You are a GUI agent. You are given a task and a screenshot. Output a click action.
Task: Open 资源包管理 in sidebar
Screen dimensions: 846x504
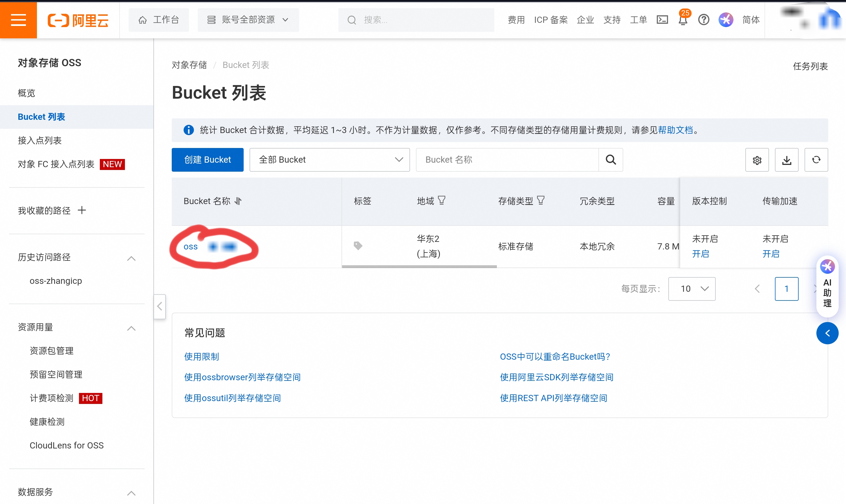pyautogui.click(x=52, y=351)
